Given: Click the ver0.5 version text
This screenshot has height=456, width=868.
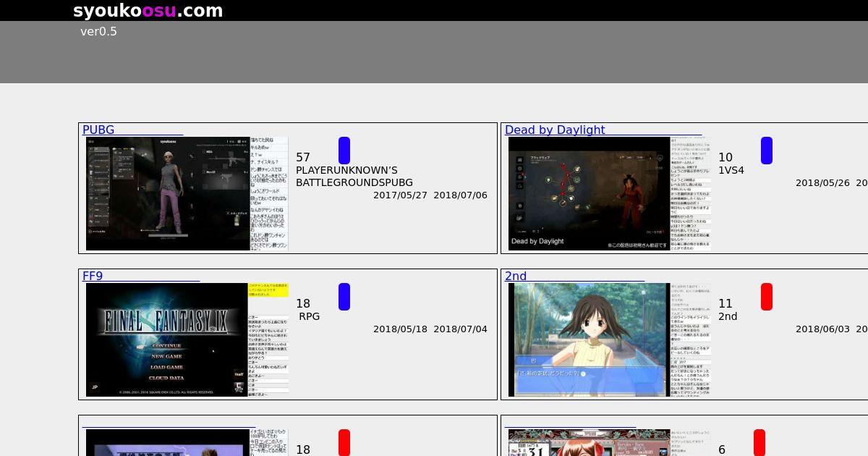Looking at the screenshot, I should pyautogui.click(x=98, y=31).
